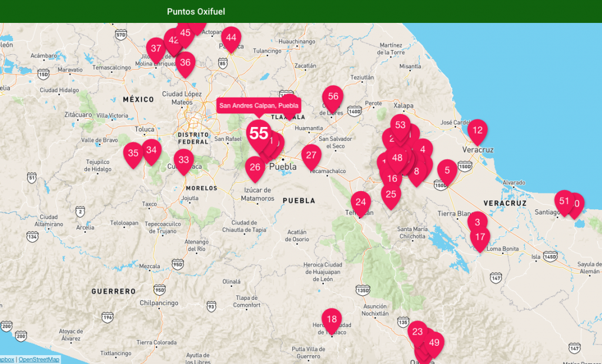Image resolution: width=602 pixels, height=364 pixels.
Task: Select map marker 27
Action: tap(311, 157)
